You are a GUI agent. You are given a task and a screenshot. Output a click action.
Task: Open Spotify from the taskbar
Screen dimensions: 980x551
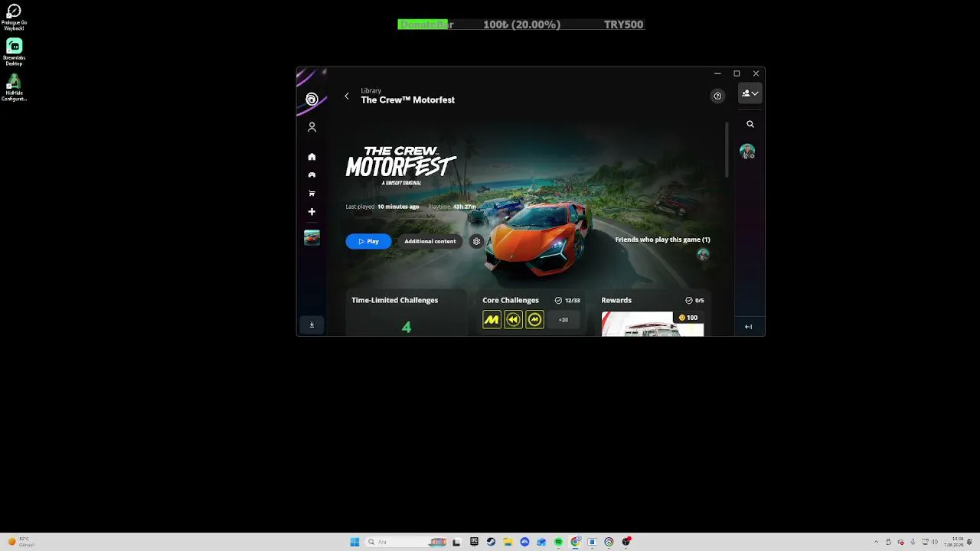(x=558, y=542)
